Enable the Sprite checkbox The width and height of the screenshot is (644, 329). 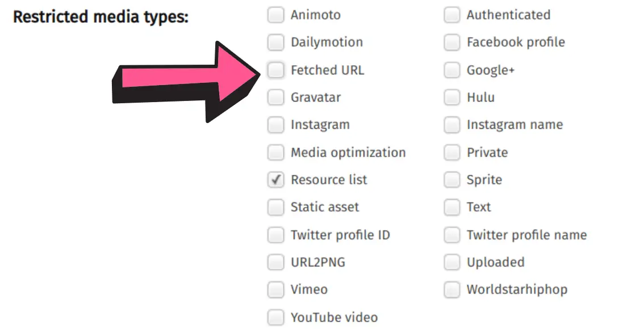[452, 180]
